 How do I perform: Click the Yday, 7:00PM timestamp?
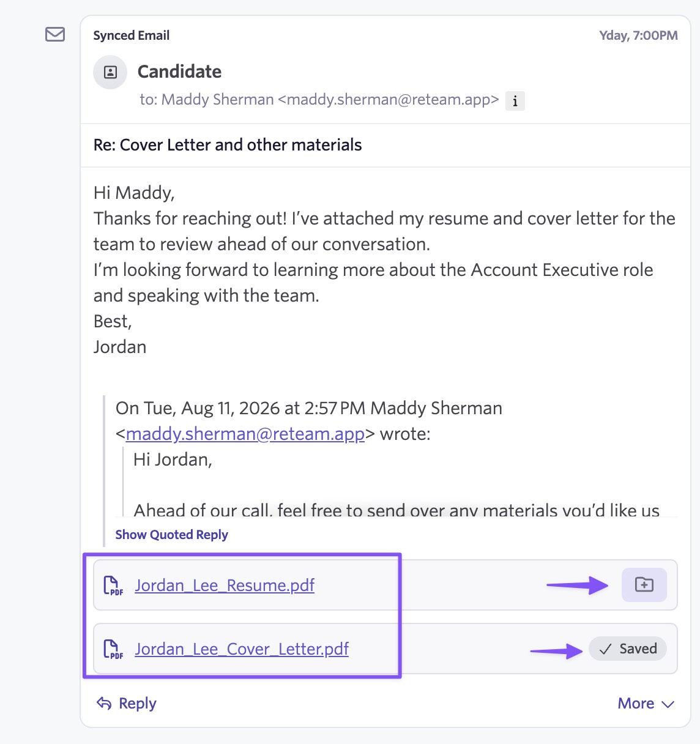(638, 35)
